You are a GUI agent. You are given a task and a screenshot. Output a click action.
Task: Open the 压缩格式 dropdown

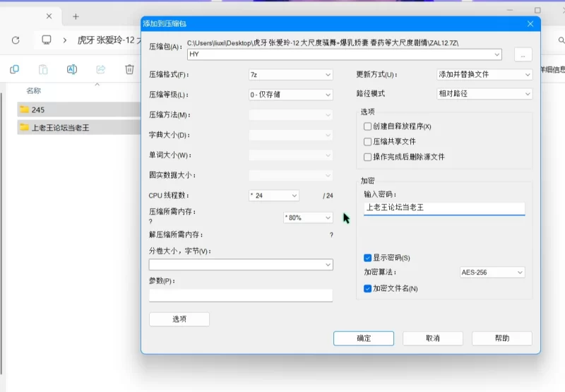[290, 75]
